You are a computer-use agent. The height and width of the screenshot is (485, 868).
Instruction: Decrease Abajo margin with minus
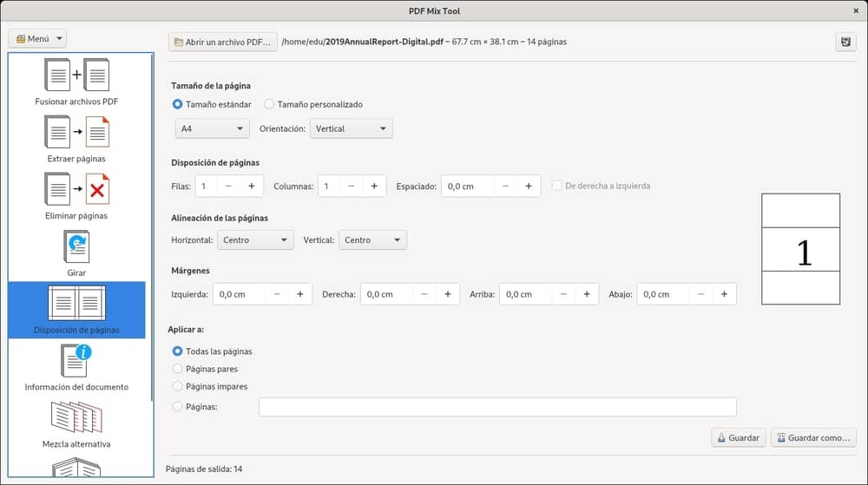coord(700,294)
